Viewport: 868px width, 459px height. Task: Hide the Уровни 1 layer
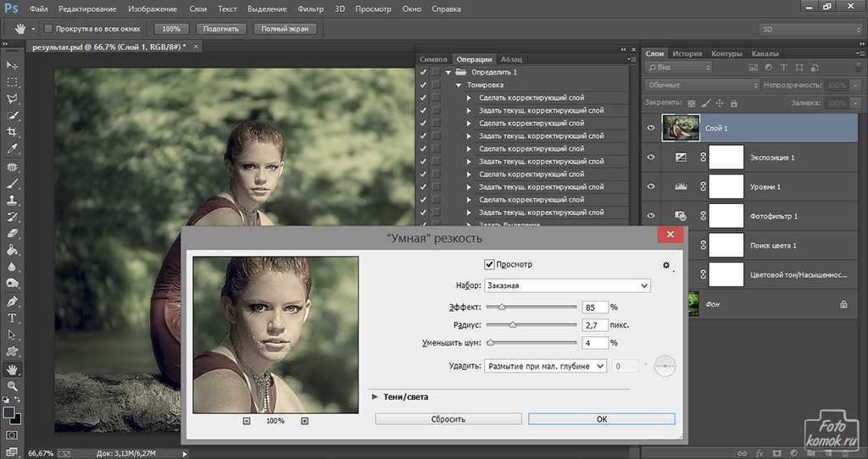(x=651, y=186)
